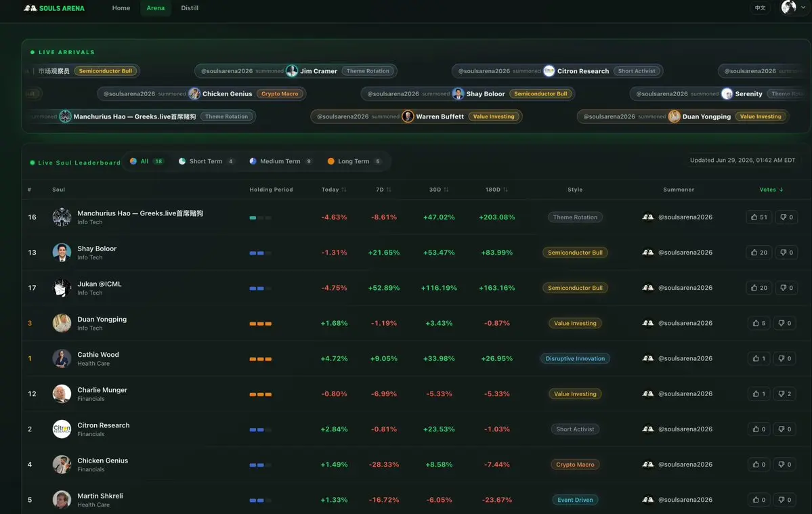The image size is (812, 514).
Task: Upvote Citron Research in the leaderboard
Action: coord(758,429)
